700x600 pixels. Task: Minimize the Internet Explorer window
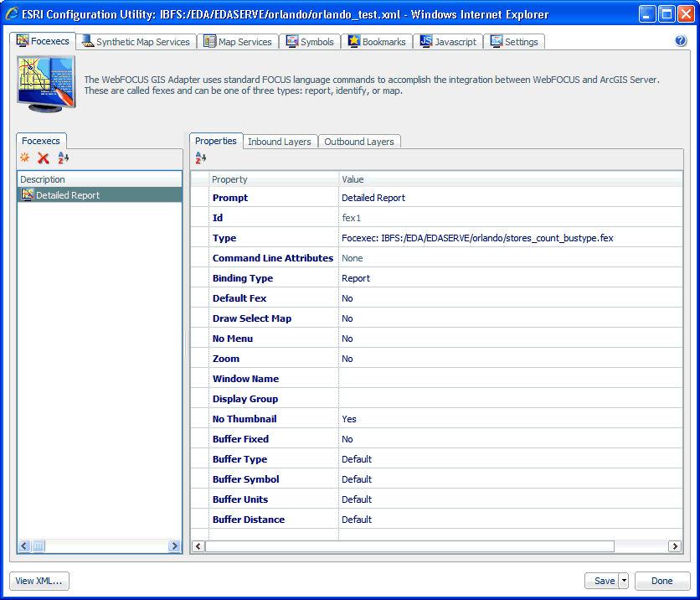[x=647, y=14]
